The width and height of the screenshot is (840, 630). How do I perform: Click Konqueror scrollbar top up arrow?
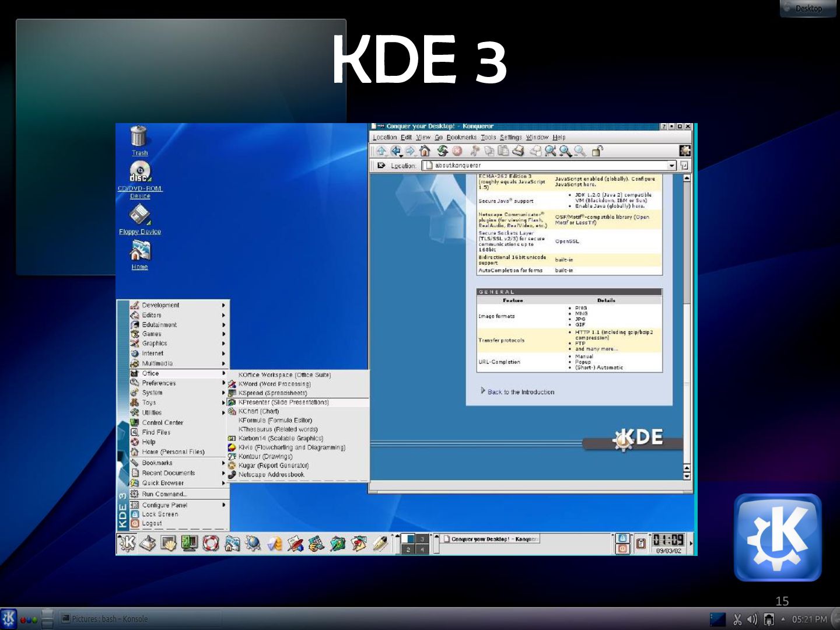687,178
